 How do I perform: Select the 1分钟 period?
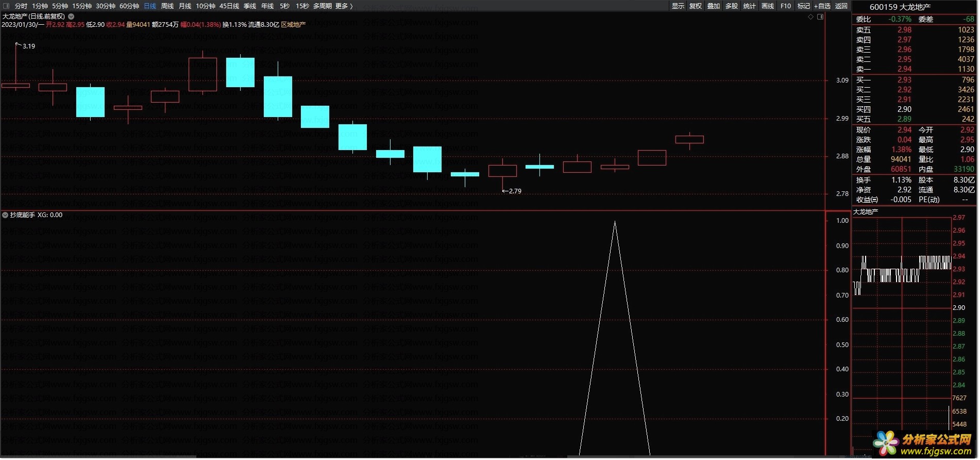pos(40,6)
